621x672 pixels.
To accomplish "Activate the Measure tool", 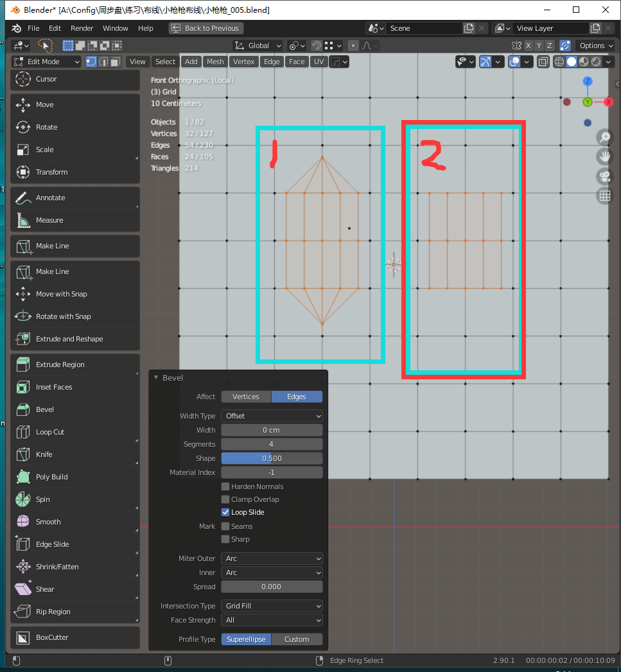I will 75,220.
